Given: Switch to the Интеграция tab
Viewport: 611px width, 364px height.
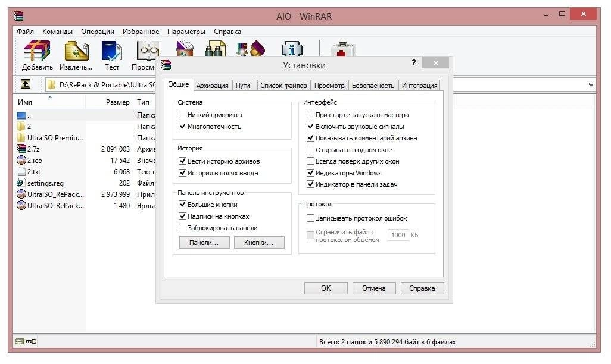Looking at the screenshot, I should 419,85.
